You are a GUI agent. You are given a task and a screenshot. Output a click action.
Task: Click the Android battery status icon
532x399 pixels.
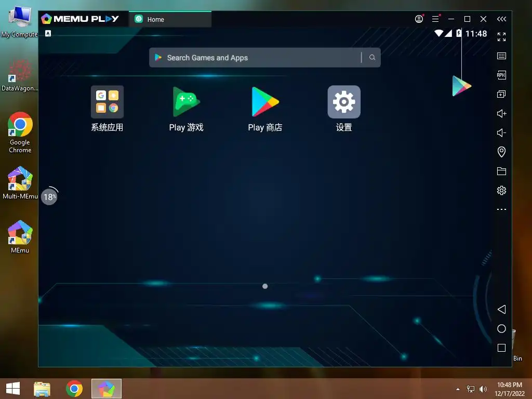click(459, 33)
